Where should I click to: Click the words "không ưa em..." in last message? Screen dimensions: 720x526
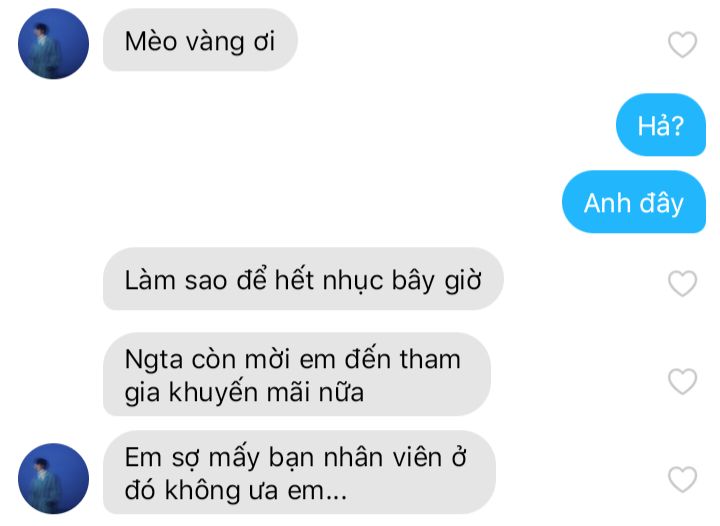click(255, 491)
